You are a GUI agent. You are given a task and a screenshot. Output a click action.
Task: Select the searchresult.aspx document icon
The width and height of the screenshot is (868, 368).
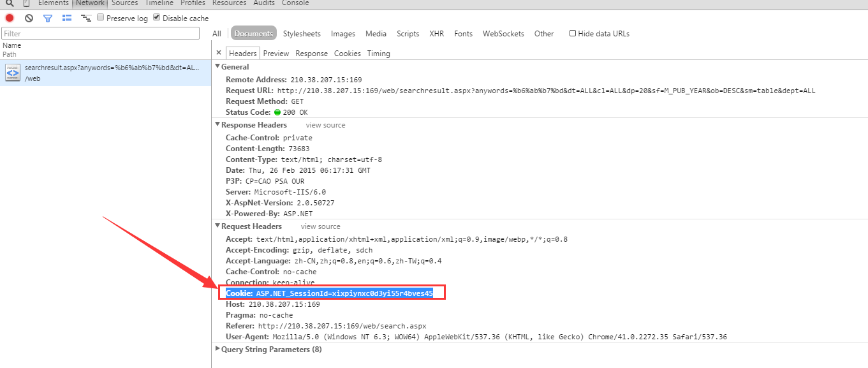(13, 73)
